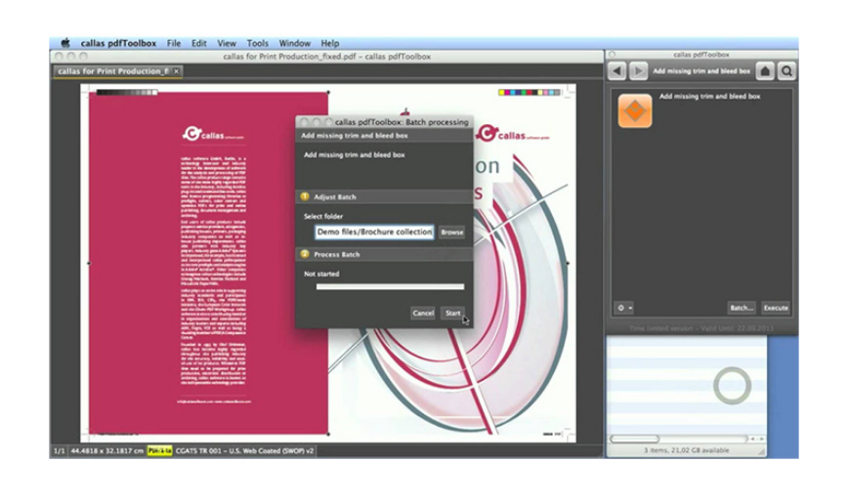Click the magnifier search icon in panel

[x=786, y=71]
